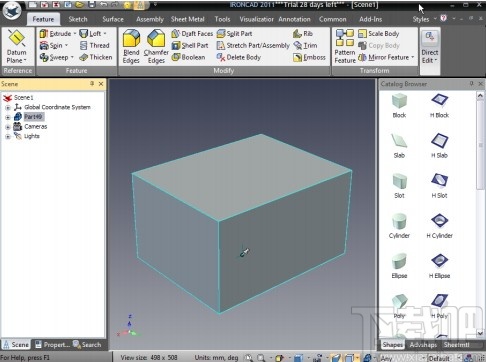Switch to the Properties panel tab
This screenshot has height=362, width=486.
point(52,345)
